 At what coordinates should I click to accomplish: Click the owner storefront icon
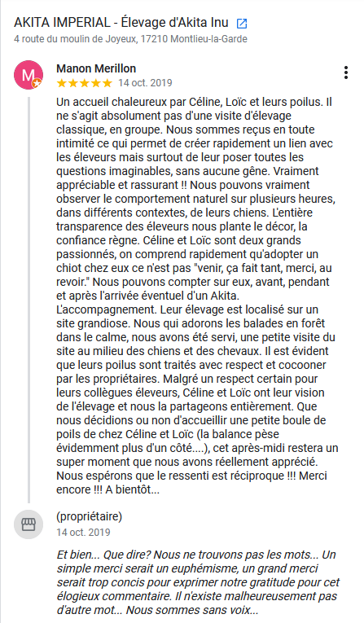coord(29,524)
